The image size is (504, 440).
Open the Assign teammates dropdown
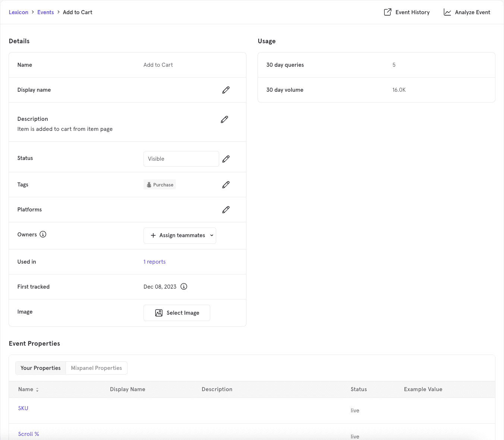pos(180,236)
